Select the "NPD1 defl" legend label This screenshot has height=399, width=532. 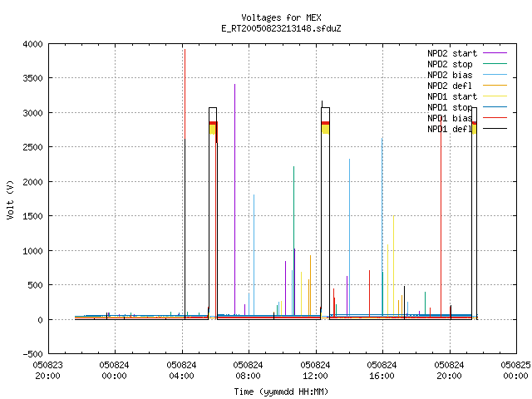click(450, 129)
